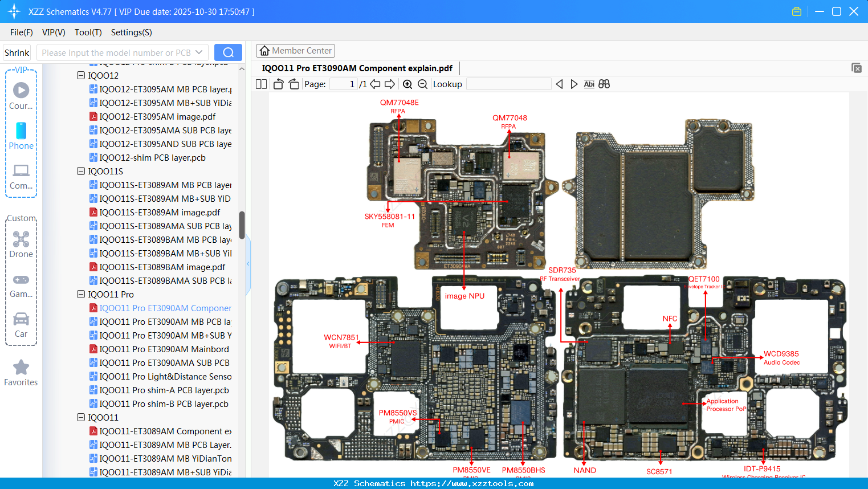Collapse the IQOO11 Pro tree node

(x=80, y=294)
